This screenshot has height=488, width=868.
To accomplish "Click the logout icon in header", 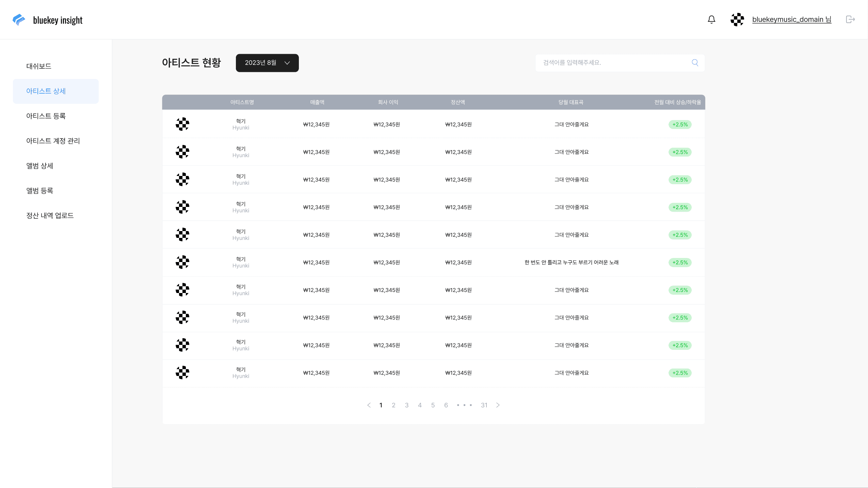I will tap(850, 19).
